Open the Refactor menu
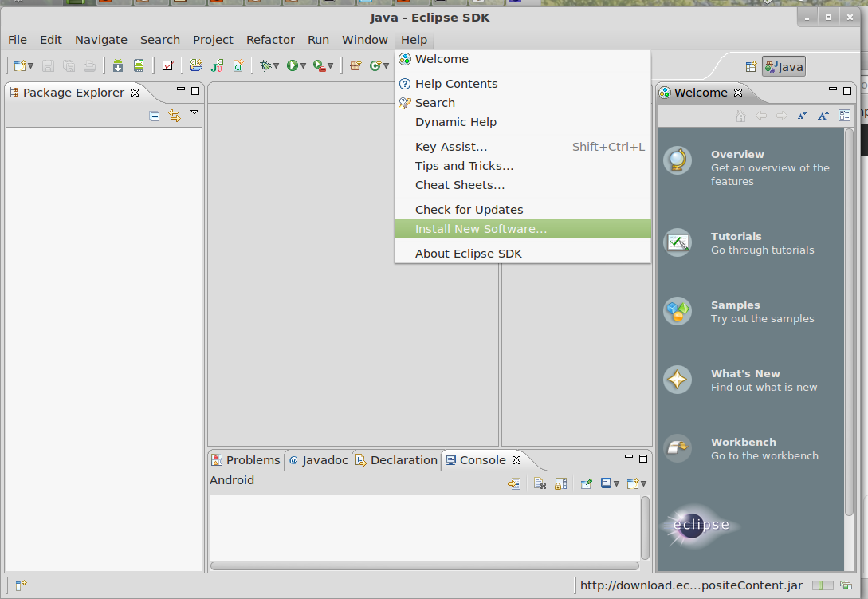The width and height of the screenshot is (868, 599). pyautogui.click(x=270, y=40)
